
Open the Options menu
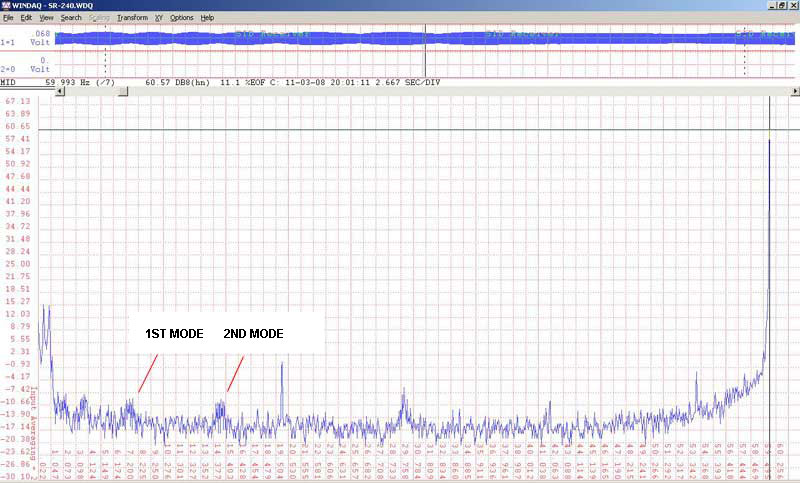click(182, 17)
